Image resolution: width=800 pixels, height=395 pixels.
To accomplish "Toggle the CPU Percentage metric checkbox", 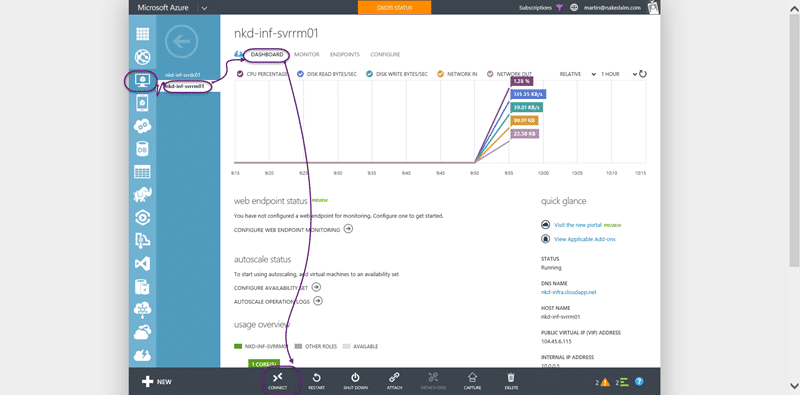I will click(x=240, y=74).
